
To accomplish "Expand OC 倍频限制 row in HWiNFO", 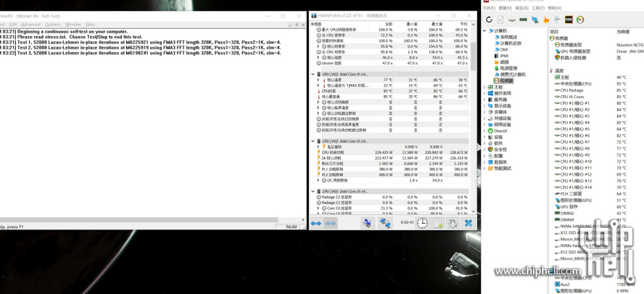I will pyautogui.click(x=318, y=180).
